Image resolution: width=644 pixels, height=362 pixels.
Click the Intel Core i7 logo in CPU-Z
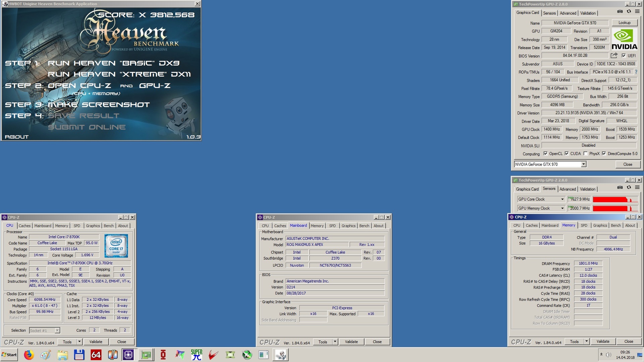pyautogui.click(x=116, y=246)
